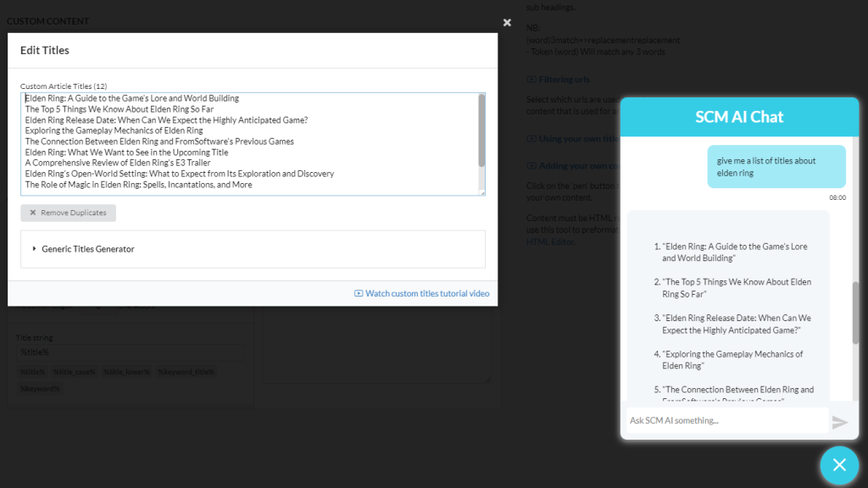Click 'The Connection Between Elden Ring' line in textarea
Viewport: 868px width, 488px height.
(159, 141)
